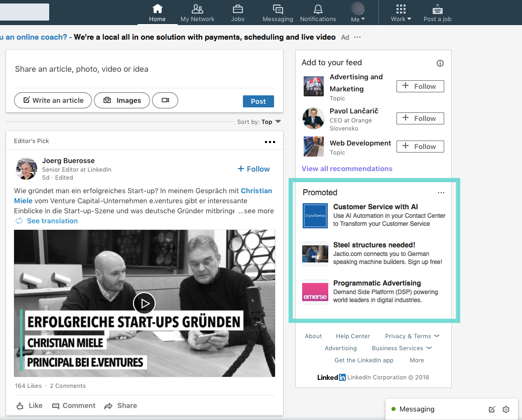Click emerse ad logo

[x=315, y=292]
